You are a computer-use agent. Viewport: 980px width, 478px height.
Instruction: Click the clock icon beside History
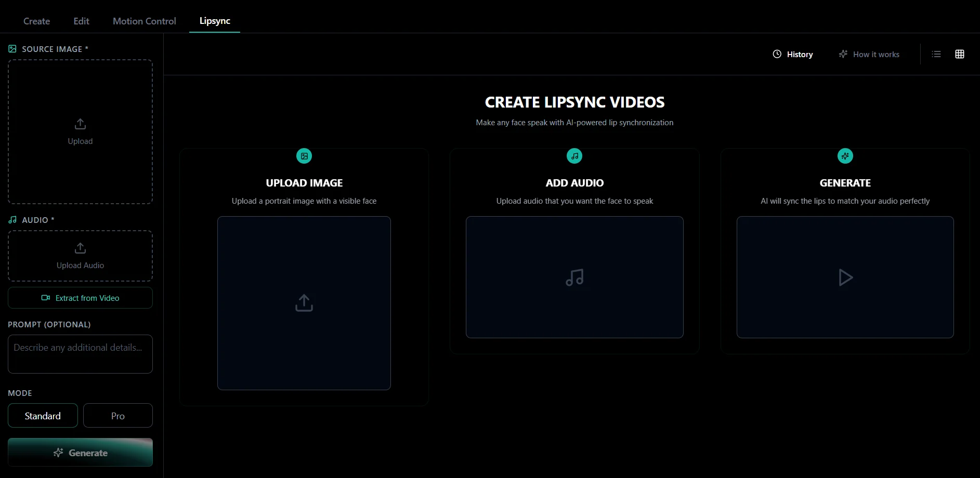(x=777, y=54)
